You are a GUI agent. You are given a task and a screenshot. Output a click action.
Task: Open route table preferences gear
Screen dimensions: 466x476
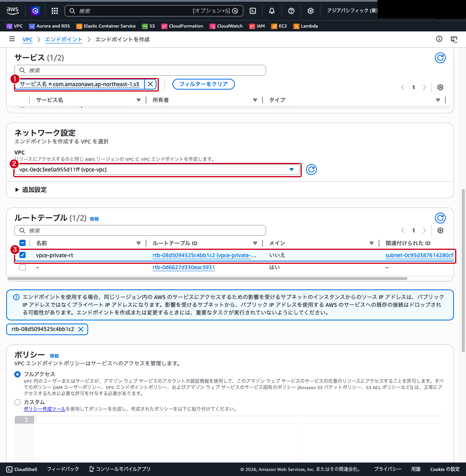[x=440, y=230]
